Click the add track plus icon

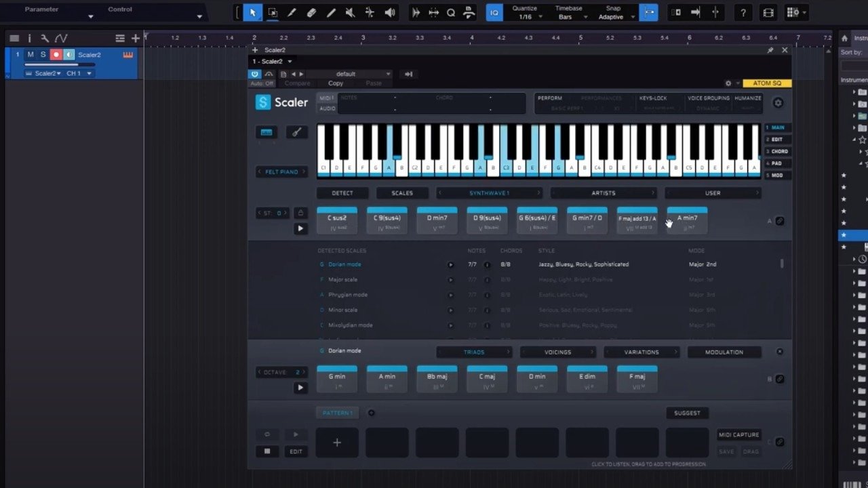[x=135, y=39]
